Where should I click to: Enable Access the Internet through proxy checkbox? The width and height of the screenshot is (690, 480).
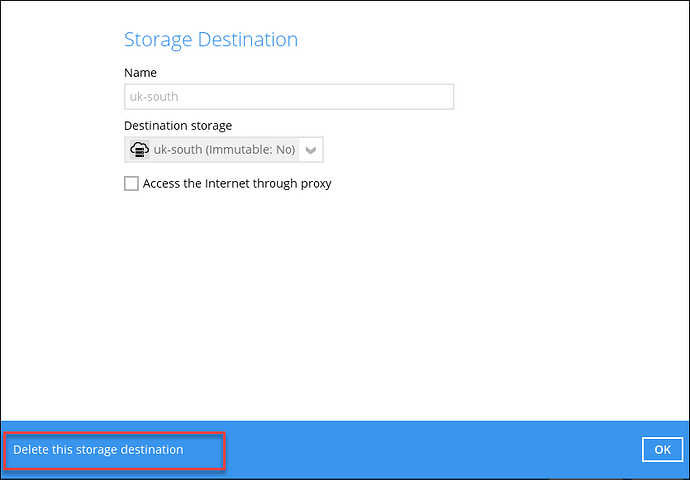click(131, 184)
